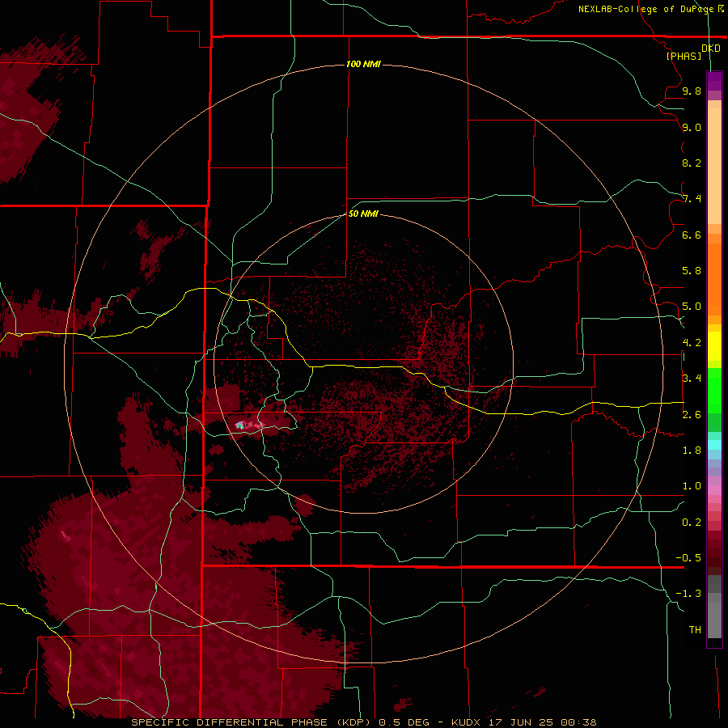Image resolution: width=728 pixels, height=728 pixels.
Task: Click the [PHAS] legend label
Action: point(684,56)
